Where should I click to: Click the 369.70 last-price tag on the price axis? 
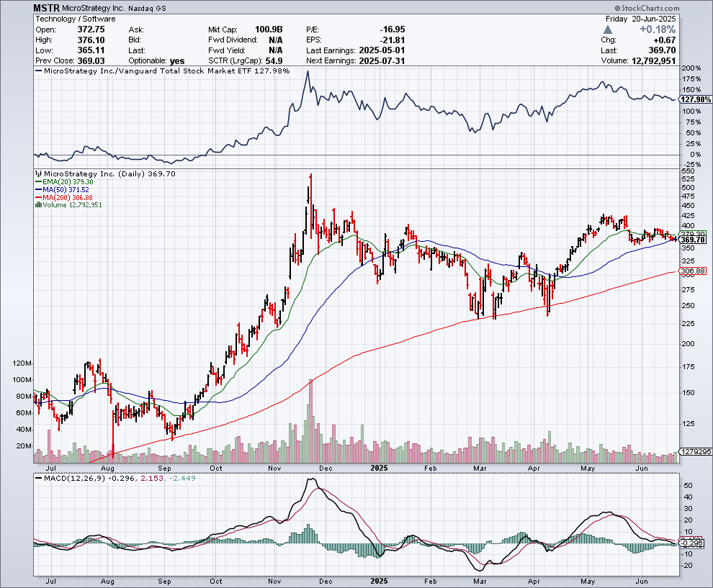[694, 240]
